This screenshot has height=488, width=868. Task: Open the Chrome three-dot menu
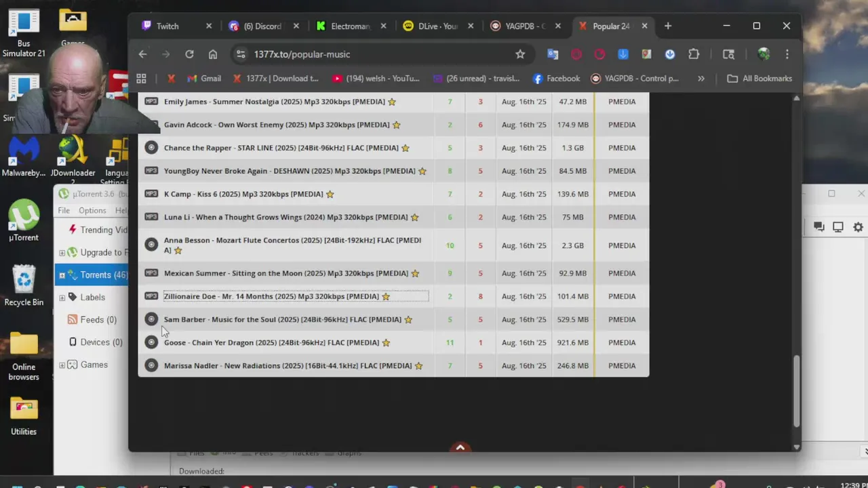coord(787,54)
